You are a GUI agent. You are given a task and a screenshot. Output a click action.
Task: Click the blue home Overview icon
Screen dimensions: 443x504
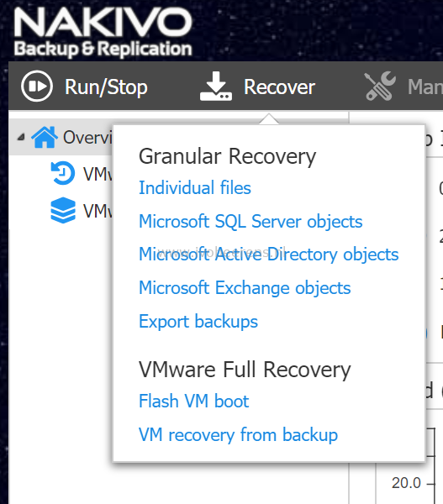pos(45,137)
